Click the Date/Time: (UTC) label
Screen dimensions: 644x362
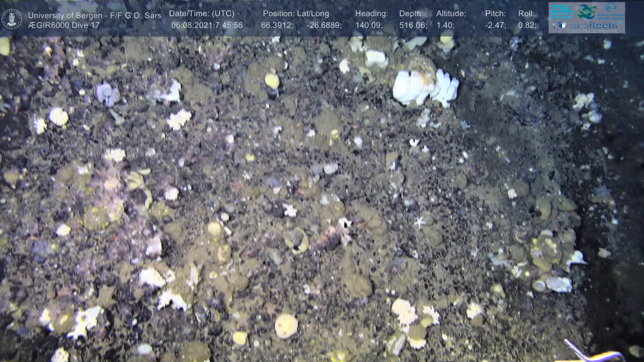click(202, 14)
